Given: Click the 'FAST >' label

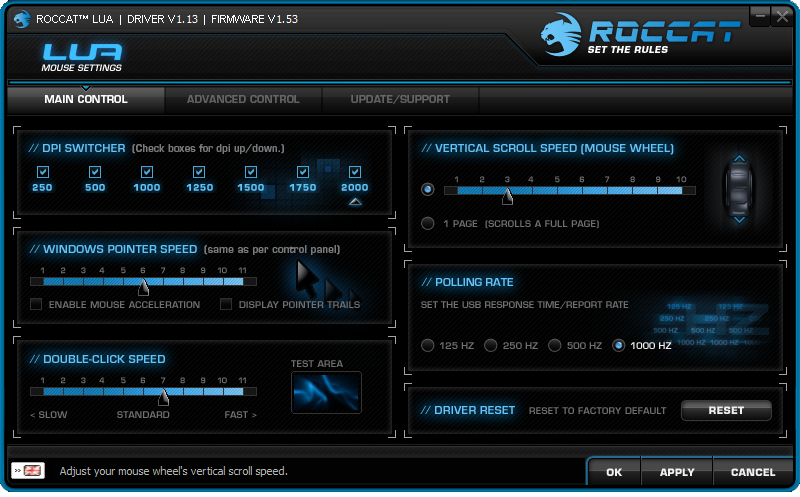Looking at the screenshot, I should coord(240,414).
